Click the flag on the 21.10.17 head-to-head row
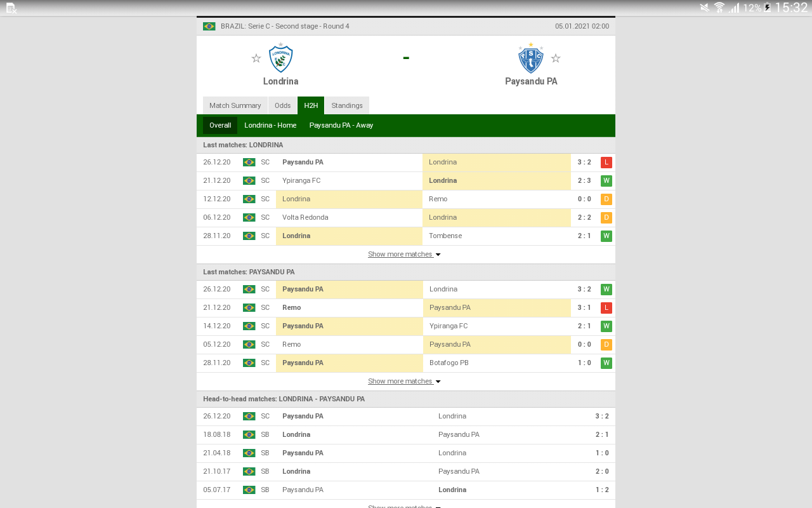Viewport: 812px width, 508px height. 249,472
